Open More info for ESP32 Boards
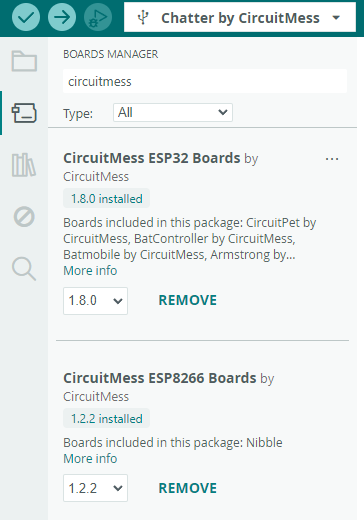The image size is (364, 520). pyautogui.click(x=90, y=271)
